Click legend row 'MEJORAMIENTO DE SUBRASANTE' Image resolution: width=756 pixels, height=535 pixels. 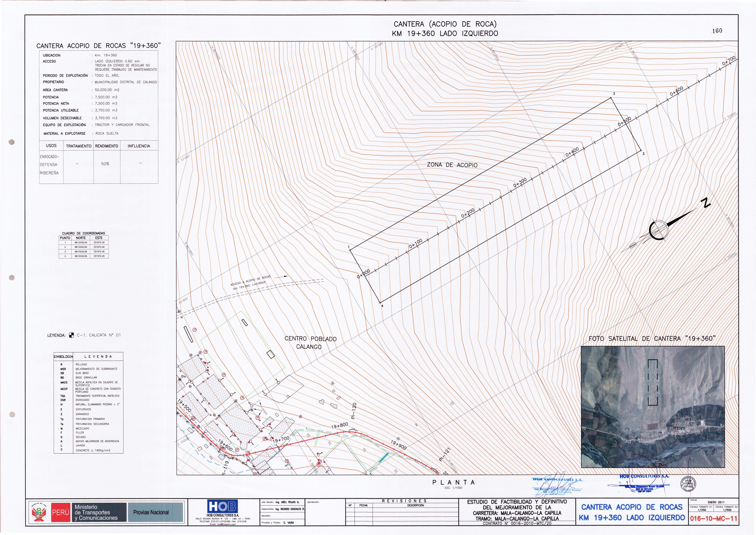96,369
